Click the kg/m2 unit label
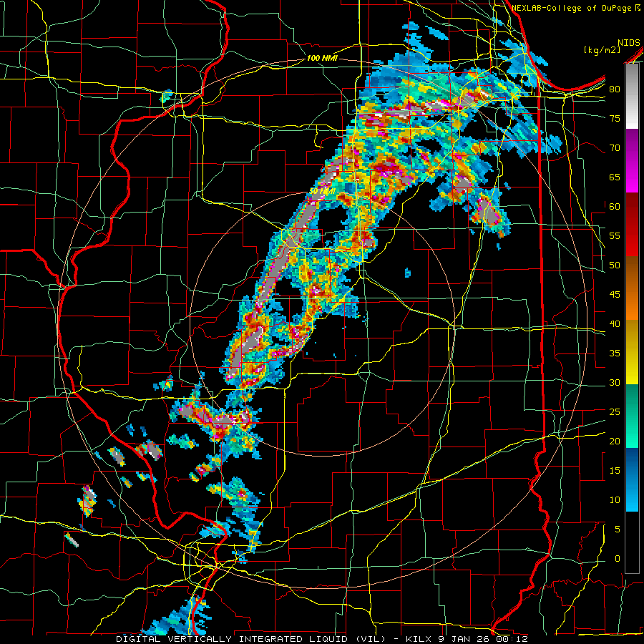 (x=602, y=50)
